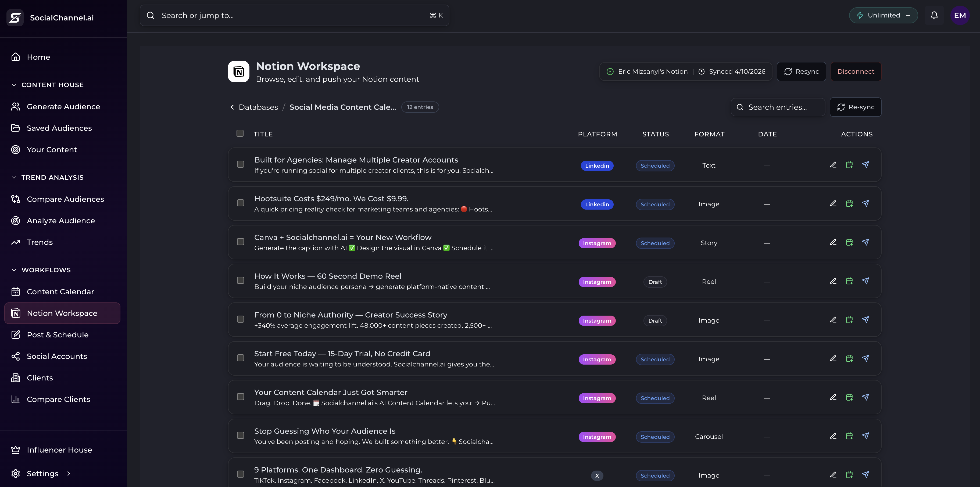Image resolution: width=980 pixels, height=487 pixels.
Task: Schedule the 'Canva + Socialchannel.ai' entry
Action: pos(849,242)
